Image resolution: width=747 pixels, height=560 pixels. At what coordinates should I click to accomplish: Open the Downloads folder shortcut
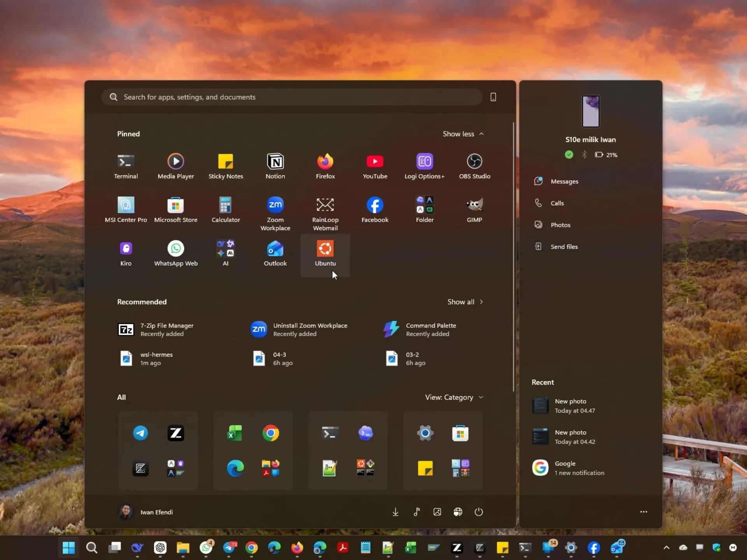395,512
